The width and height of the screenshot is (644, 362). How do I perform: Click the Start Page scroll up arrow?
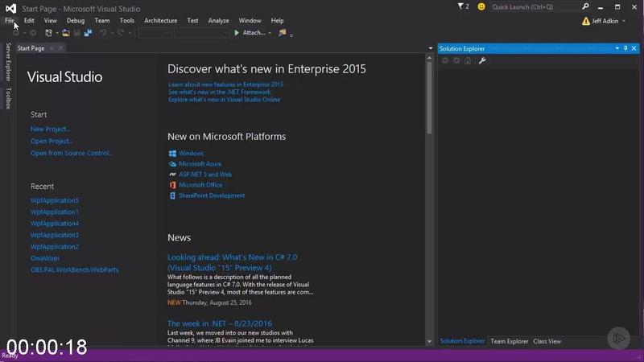[429, 58]
